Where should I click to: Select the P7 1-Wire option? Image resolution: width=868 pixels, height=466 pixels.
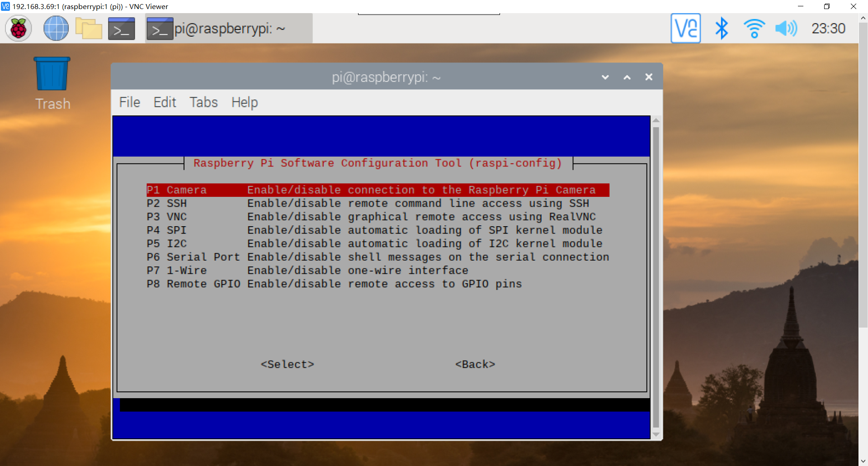point(378,271)
